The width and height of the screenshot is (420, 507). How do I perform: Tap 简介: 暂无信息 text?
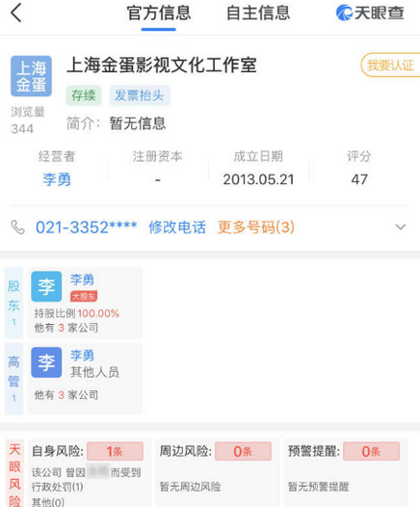[x=117, y=123]
